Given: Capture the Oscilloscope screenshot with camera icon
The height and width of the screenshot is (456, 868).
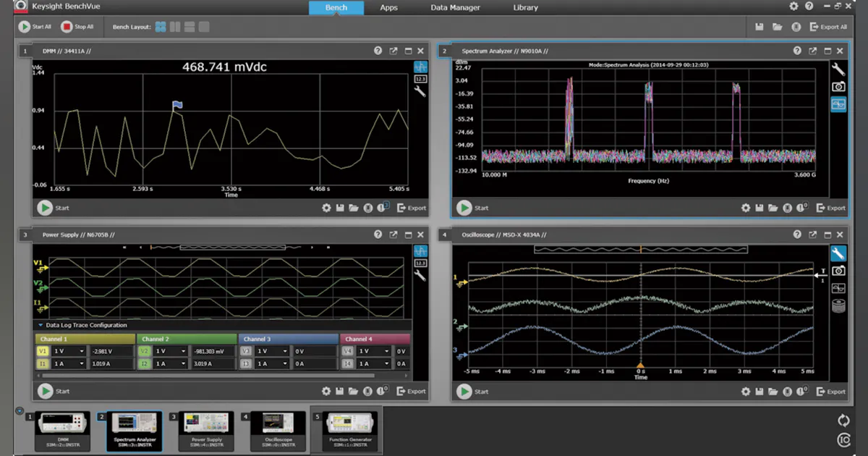Looking at the screenshot, I should (838, 271).
